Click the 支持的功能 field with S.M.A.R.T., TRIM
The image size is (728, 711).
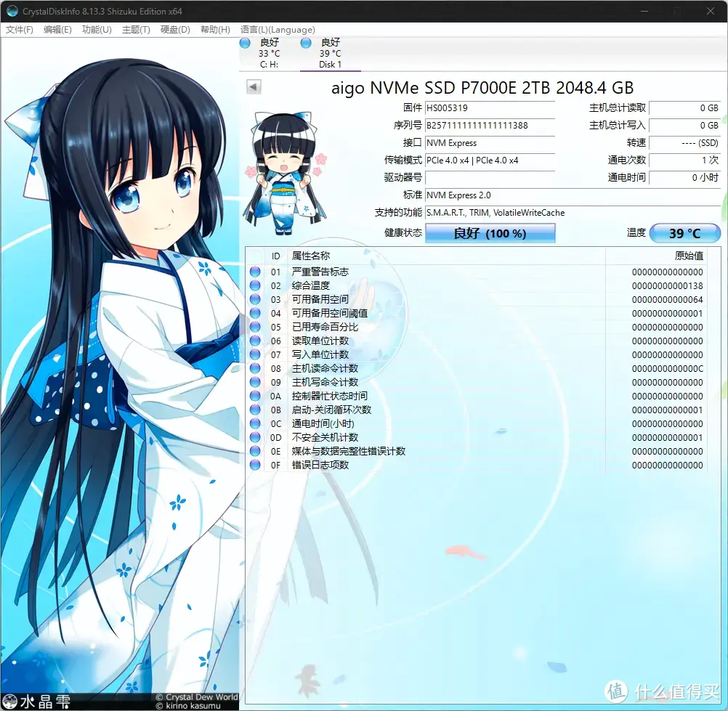[573, 213]
